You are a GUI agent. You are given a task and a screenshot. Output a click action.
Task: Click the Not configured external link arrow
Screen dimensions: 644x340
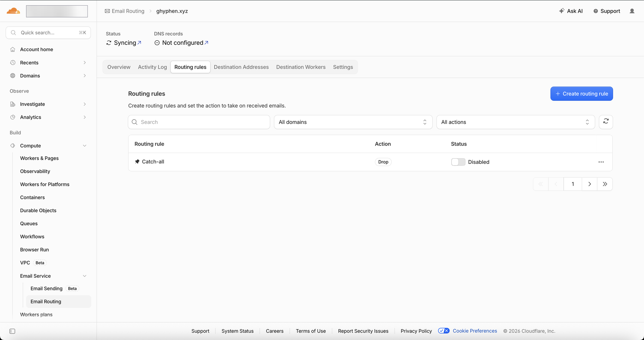tap(206, 43)
